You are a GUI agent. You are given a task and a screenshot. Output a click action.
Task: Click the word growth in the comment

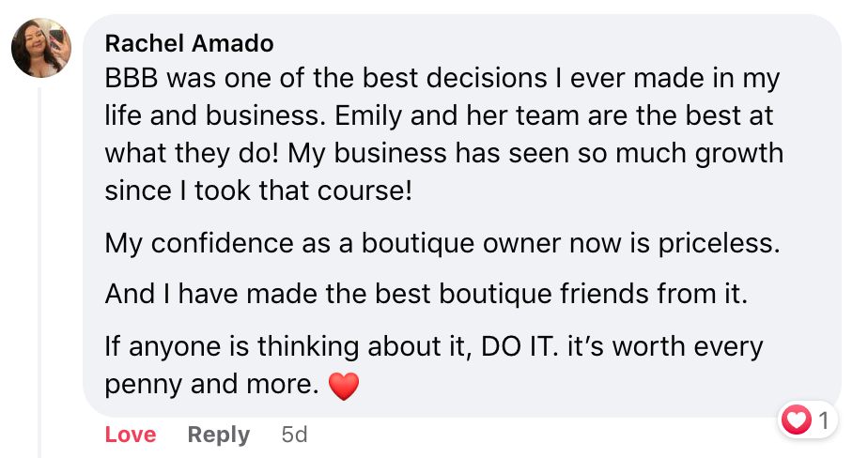point(739,154)
